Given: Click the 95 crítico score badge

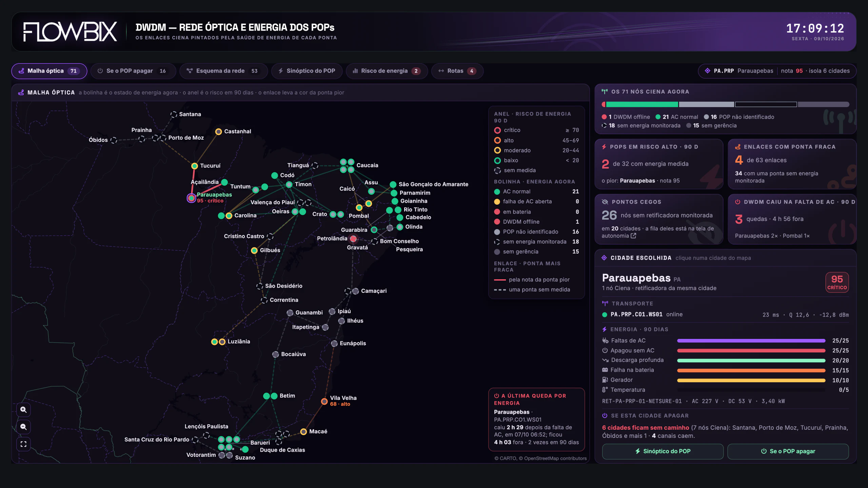Looking at the screenshot, I should (x=837, y=282).
